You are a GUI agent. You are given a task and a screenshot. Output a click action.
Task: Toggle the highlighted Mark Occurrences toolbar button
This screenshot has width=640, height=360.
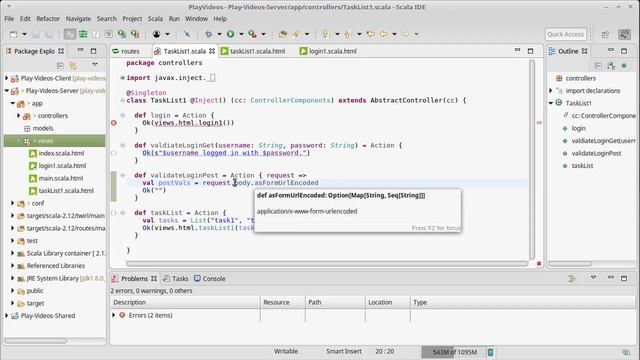[70, 34]
